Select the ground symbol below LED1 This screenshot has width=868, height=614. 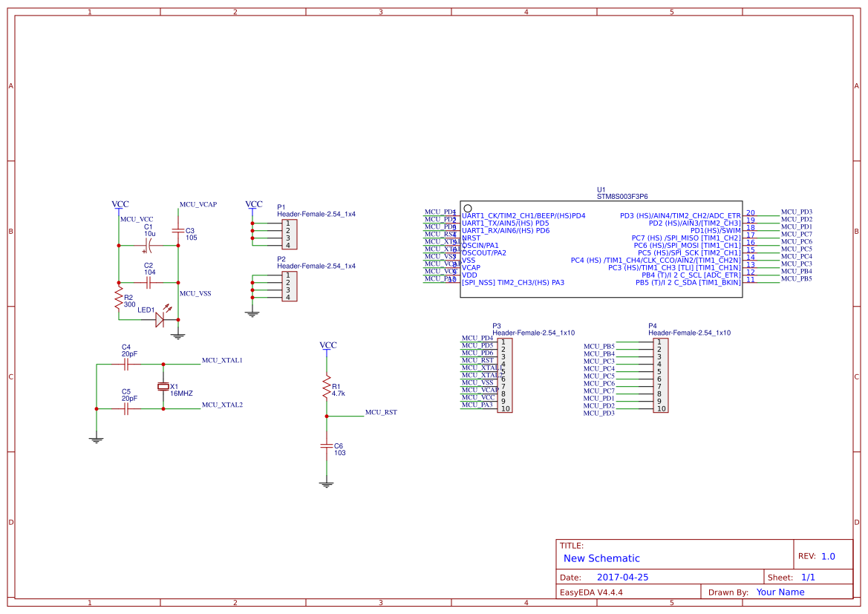(x=177, y=335)
